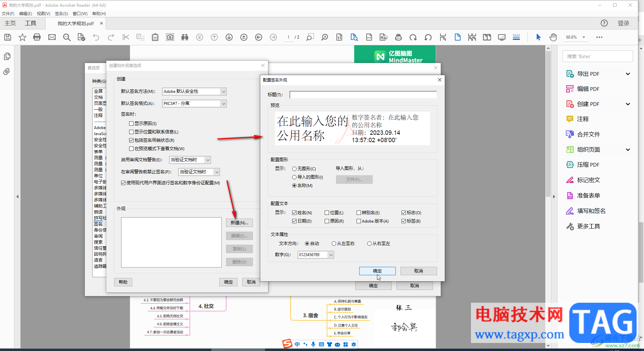Select 从右至左 text direction
644x351 pixels.
pos(369,244)
